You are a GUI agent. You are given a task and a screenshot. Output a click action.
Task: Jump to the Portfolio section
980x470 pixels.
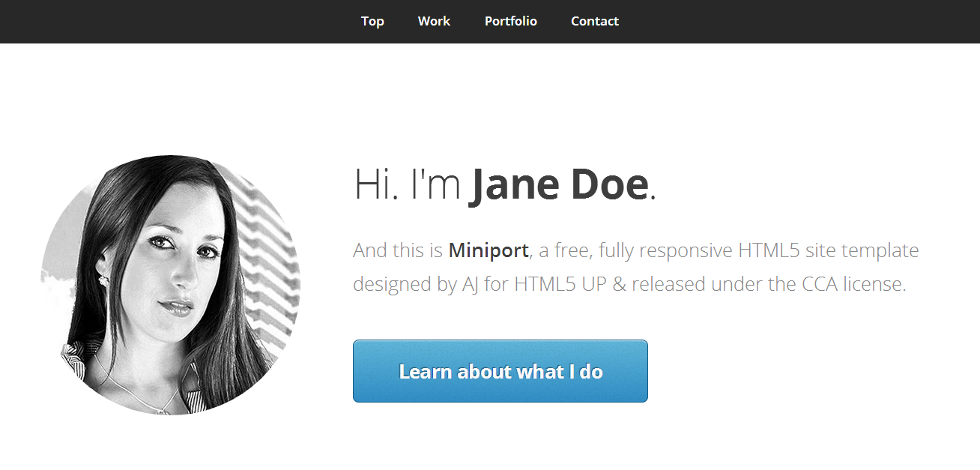511,21
